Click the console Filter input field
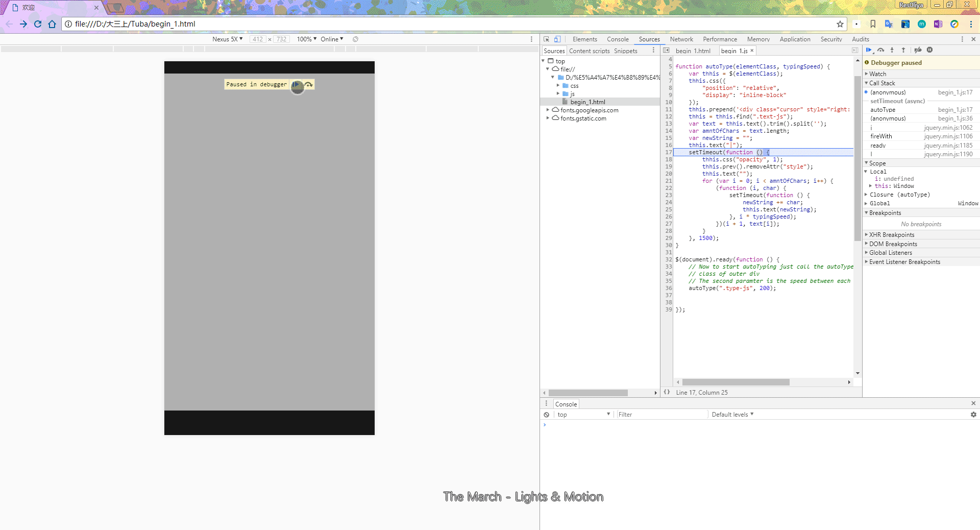Viewport: 980px width, 530px height. coord(661,415)
